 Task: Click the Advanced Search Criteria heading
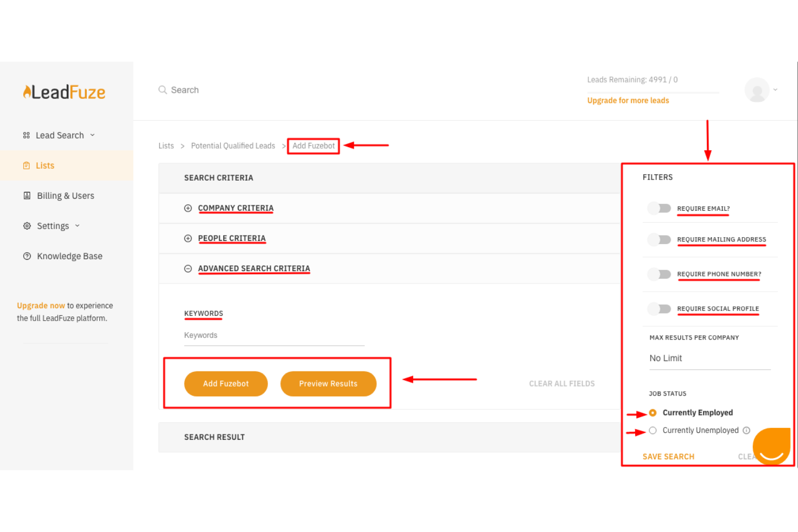tap(254, 268)
